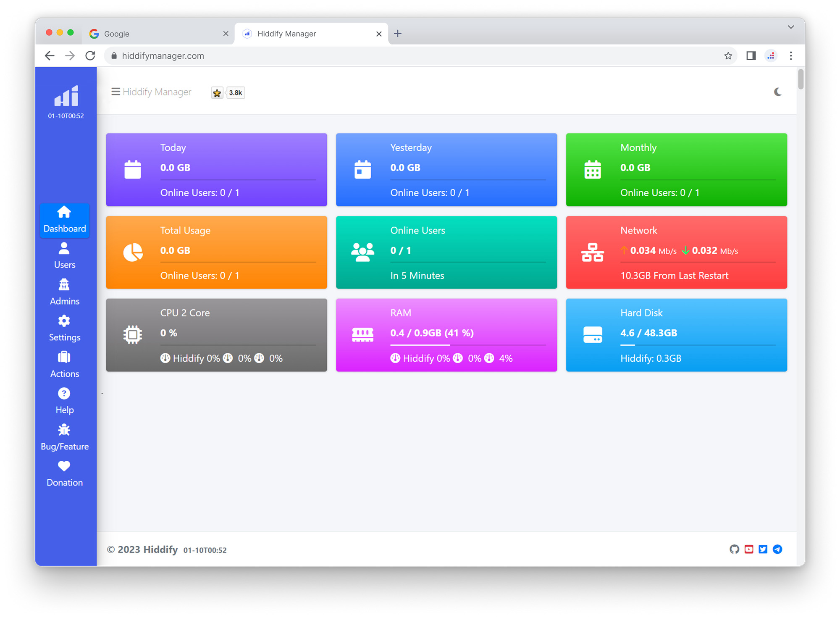Open Chrome three-dot menu
840x618 pixels.
click(791, 55)
